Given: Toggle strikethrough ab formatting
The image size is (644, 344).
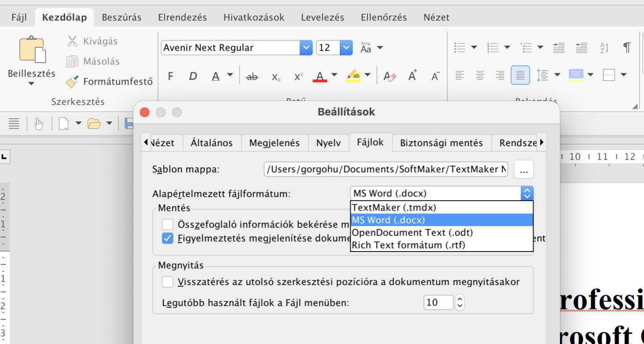Looking at the screenshot, I should (x=252, y=76).
